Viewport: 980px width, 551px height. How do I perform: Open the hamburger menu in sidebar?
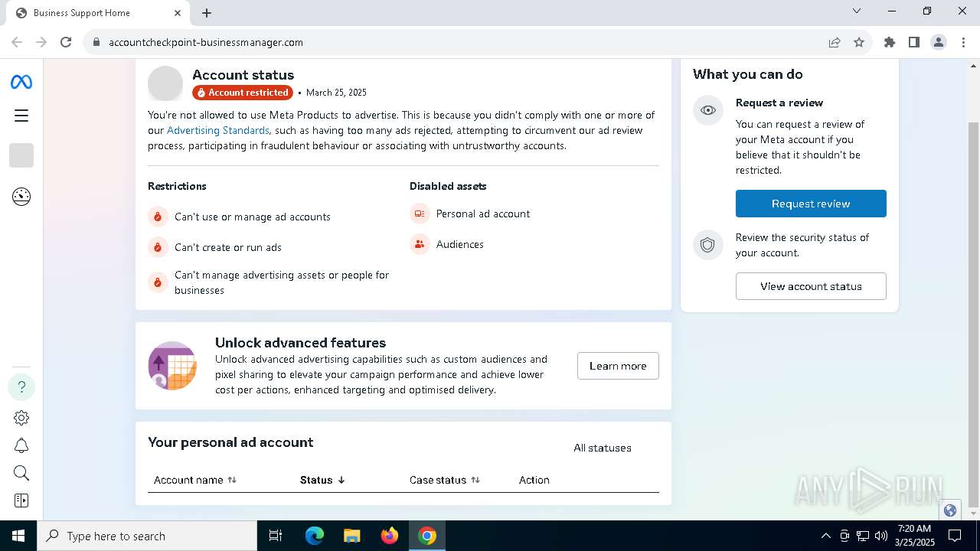[x=21, y=116]
